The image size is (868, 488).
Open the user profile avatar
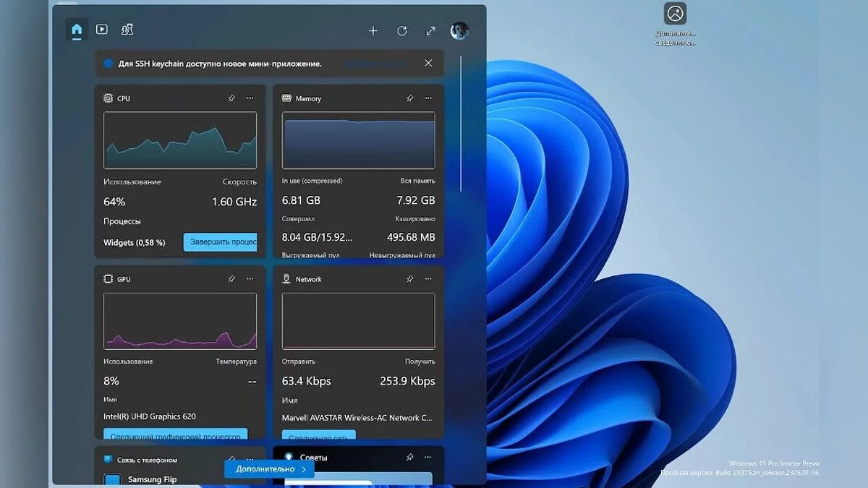pos(459,30)
